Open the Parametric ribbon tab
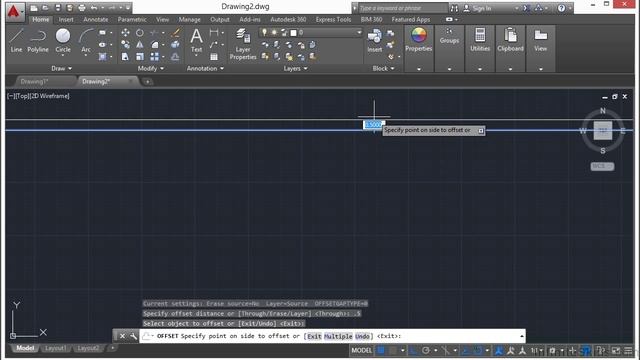Image resolution: width=640 pixels, height=360 pixels. 132,19
